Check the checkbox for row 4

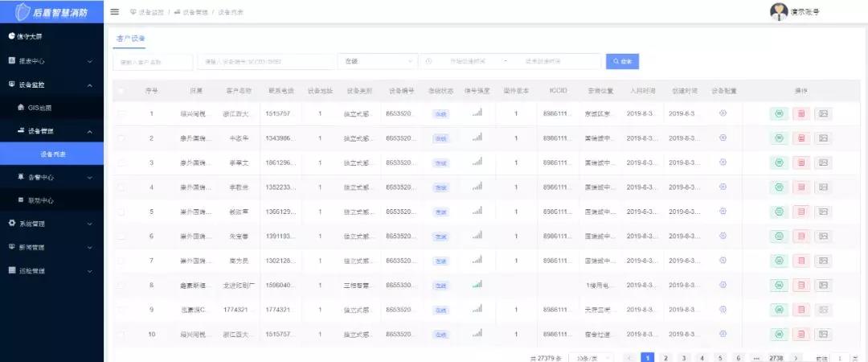point(121,187)
